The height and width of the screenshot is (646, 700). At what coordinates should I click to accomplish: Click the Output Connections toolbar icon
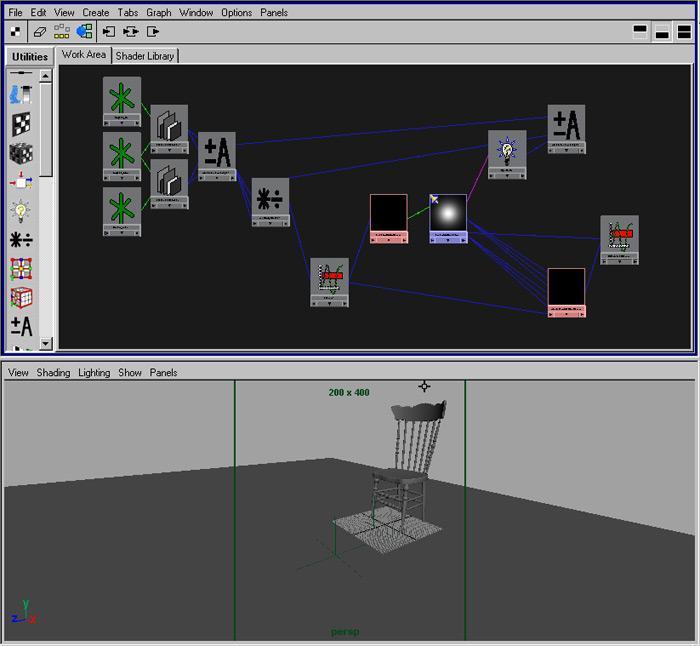coord(153,31)
